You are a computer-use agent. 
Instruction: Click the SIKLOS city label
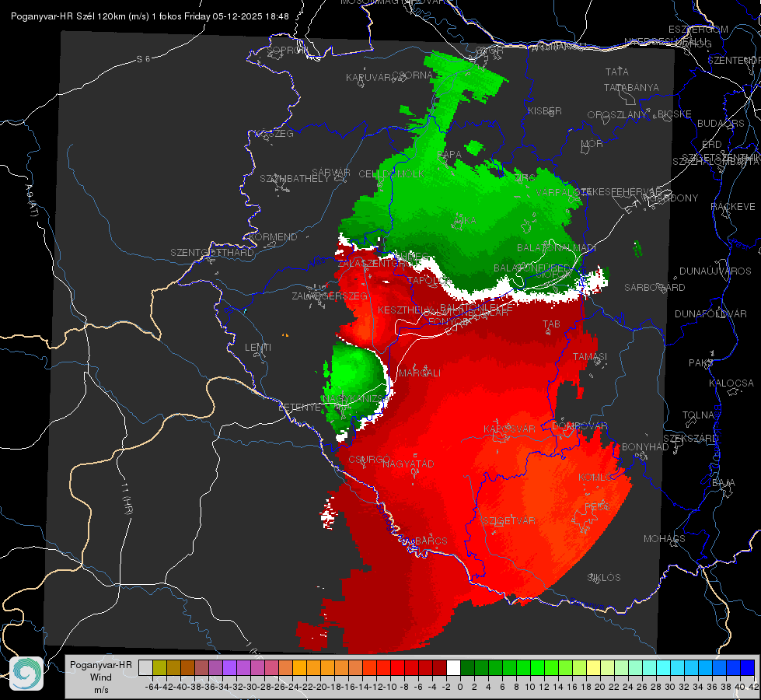coord(604,578)
